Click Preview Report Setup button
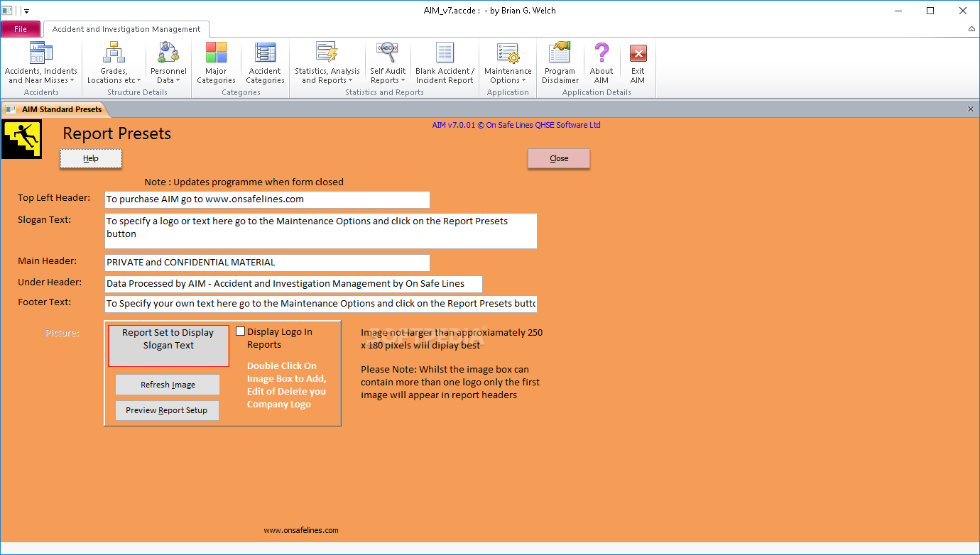 pyautogui.click(x=167, y=410)
